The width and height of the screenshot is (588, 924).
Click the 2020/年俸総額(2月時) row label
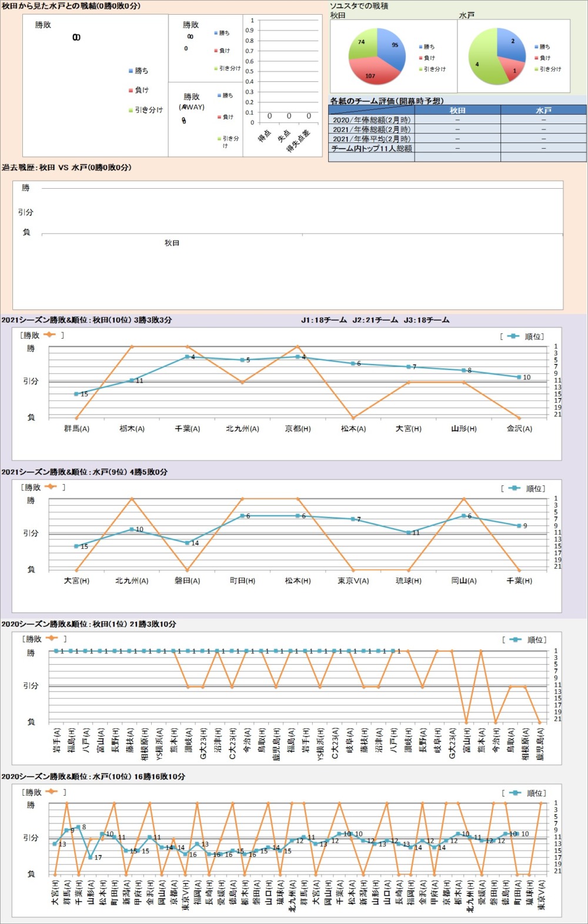tap(372, 120)
